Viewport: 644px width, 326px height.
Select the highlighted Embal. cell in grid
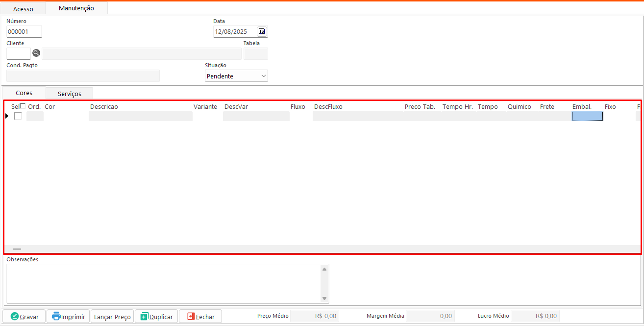pos(587,116)
